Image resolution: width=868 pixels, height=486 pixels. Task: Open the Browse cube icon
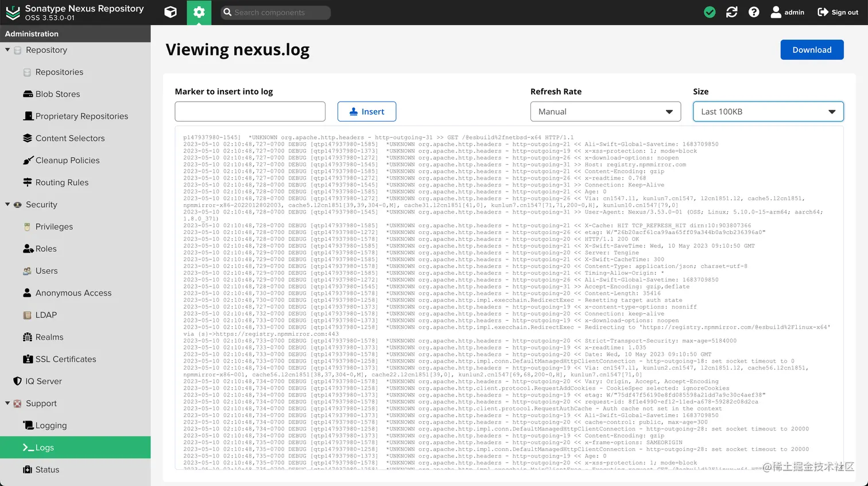tap(170, 12)
